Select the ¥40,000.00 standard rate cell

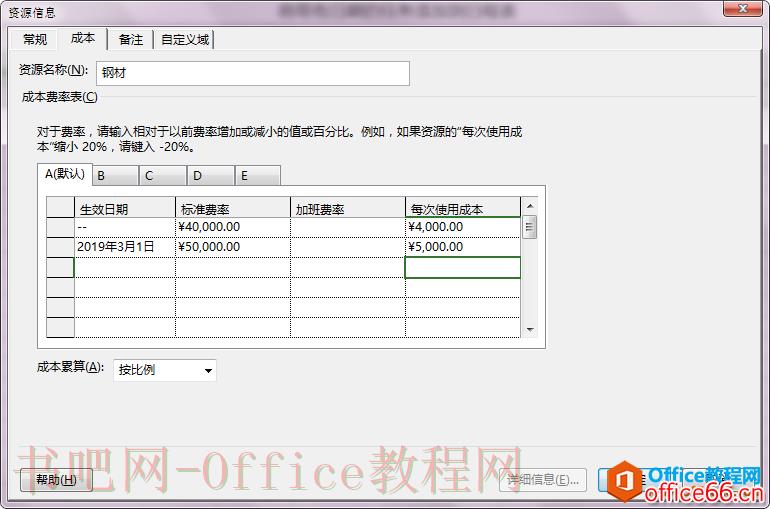pyautogui.click(x=233, y=227)
